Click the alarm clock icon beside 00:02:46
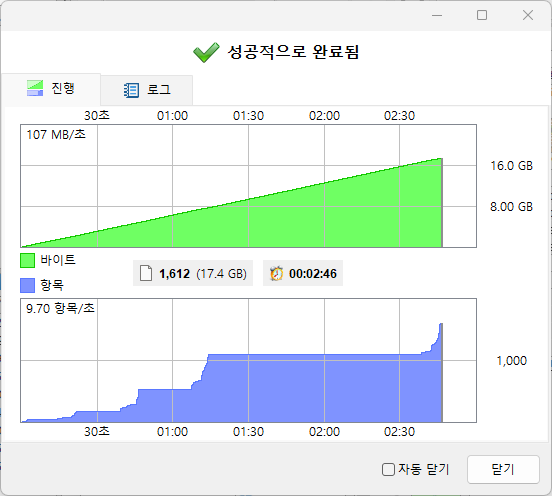552x496 pixels. pyautogui.click(x=276, y=274)
